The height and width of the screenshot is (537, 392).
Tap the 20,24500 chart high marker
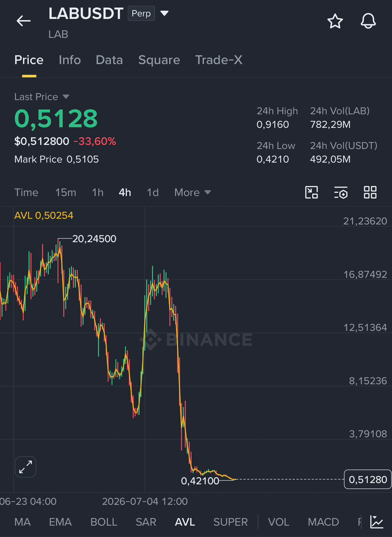pos(94,239)
